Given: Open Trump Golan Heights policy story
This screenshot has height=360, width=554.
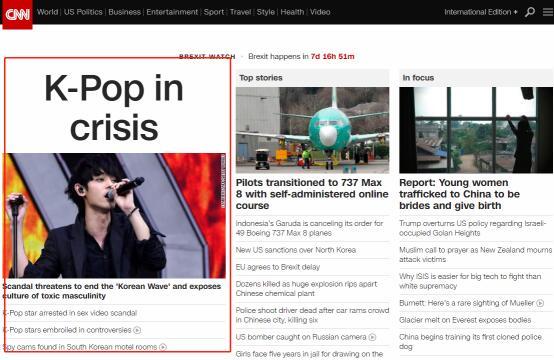Looking at the screenshot, I should (x=473, y=228).
